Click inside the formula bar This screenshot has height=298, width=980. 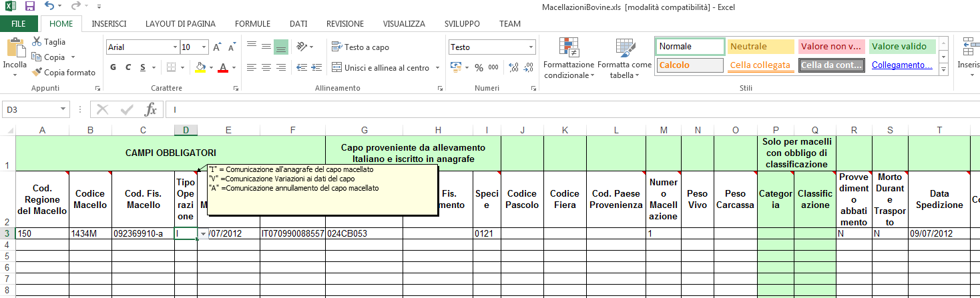tap(573, 109)
